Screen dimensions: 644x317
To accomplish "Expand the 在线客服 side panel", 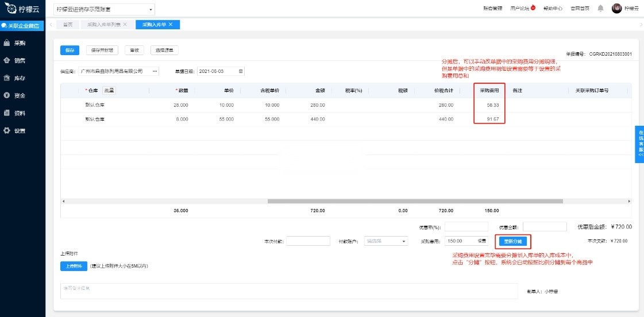I will [639, 144].
